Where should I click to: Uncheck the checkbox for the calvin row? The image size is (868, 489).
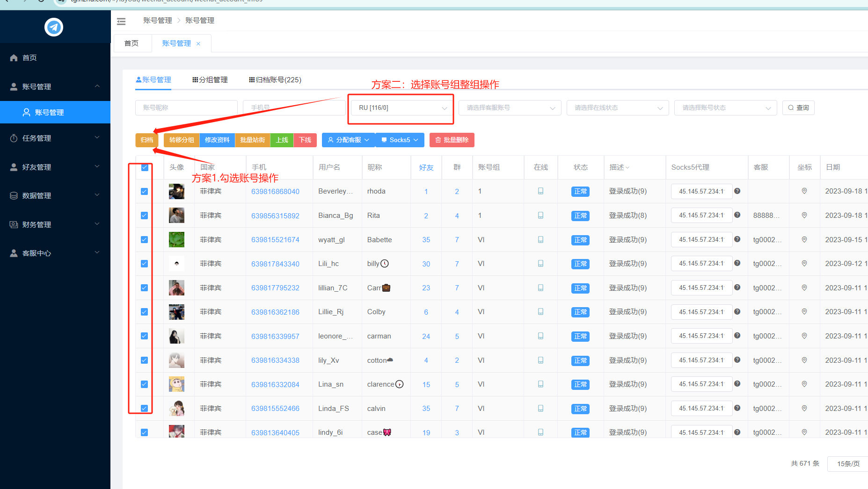(145, 409)
